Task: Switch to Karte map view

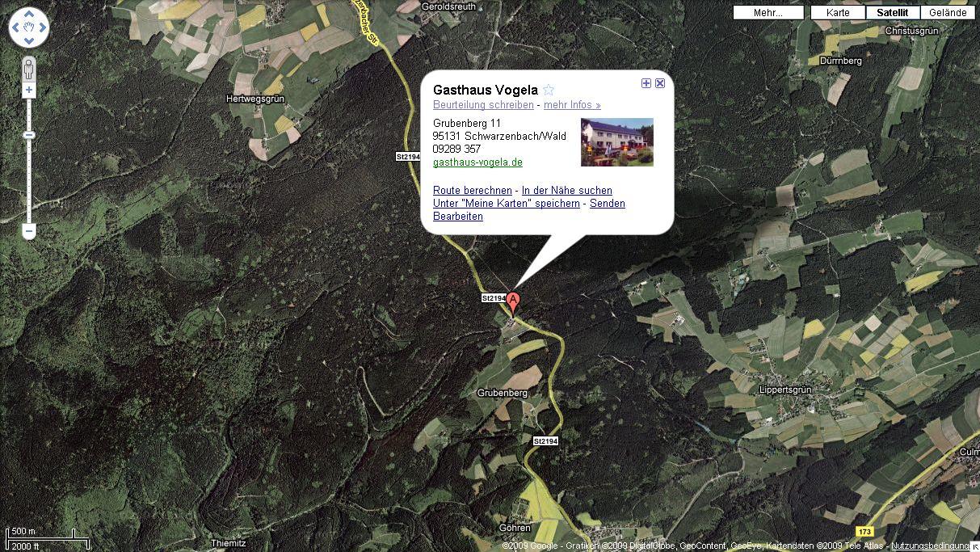Action: pyautogui.click(x=838, y=13)
